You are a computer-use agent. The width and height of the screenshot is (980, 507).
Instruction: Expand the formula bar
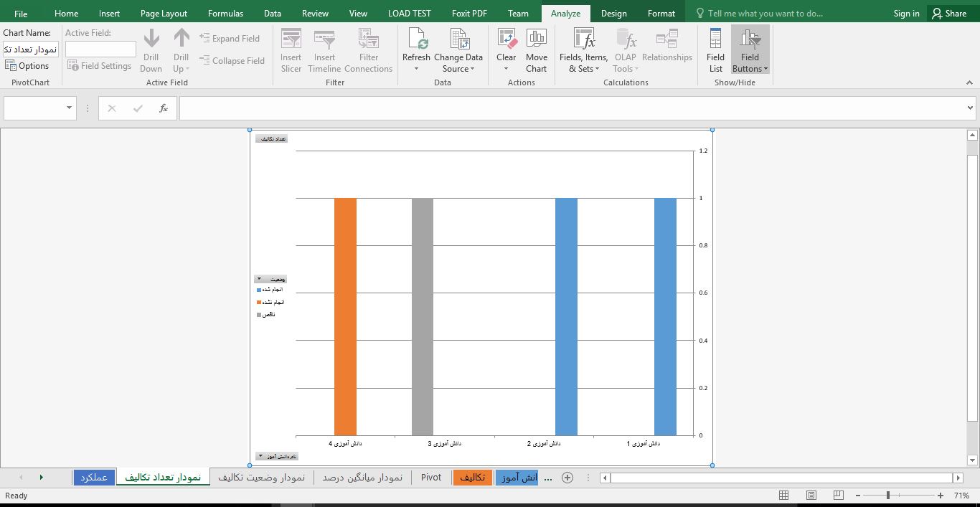point(970,108)
